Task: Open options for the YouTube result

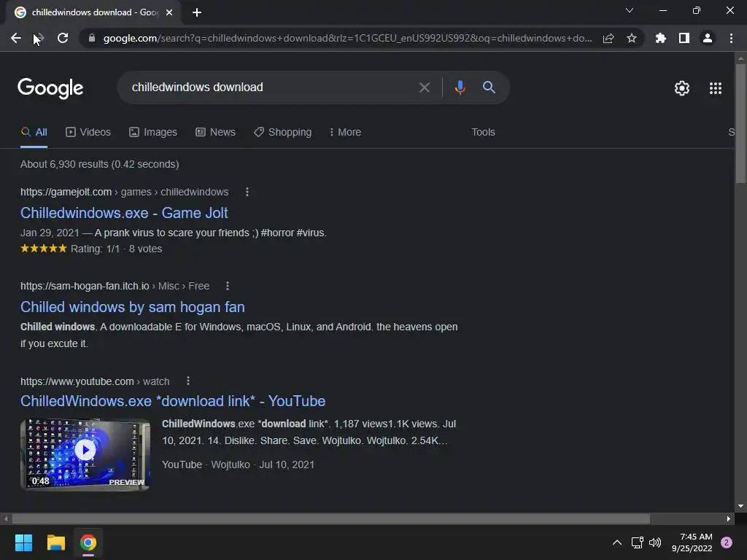Action: (x=188, y=381)
